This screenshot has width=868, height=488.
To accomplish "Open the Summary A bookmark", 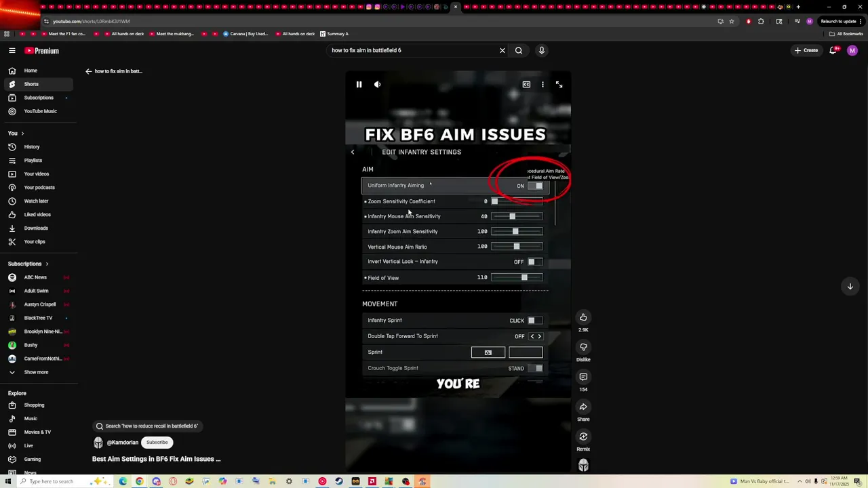I will (334, 34).
